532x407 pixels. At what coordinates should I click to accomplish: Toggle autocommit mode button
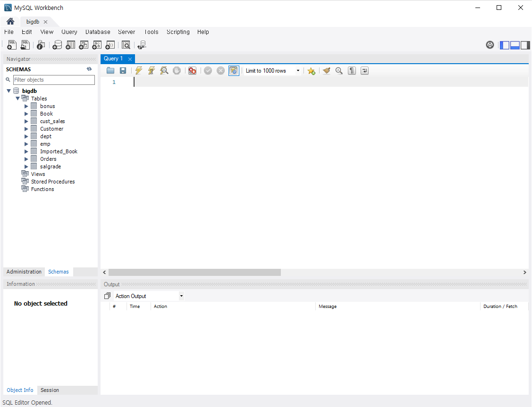tap(234, 70)
